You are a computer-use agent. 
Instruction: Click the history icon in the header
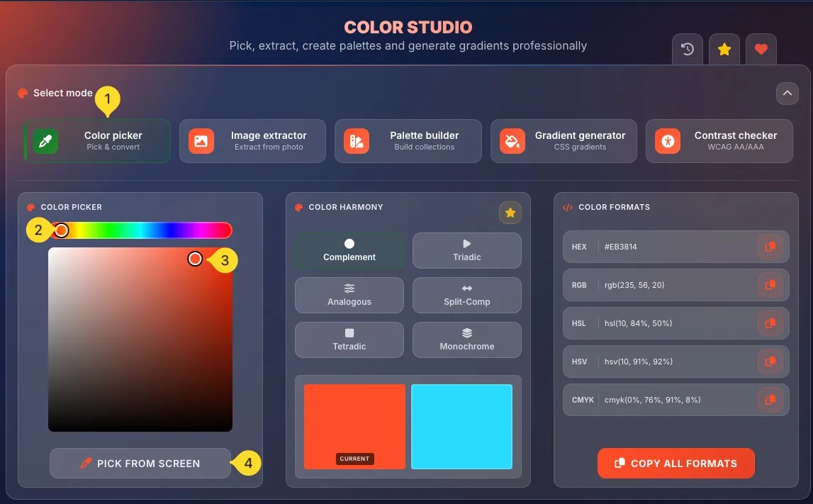687,49
